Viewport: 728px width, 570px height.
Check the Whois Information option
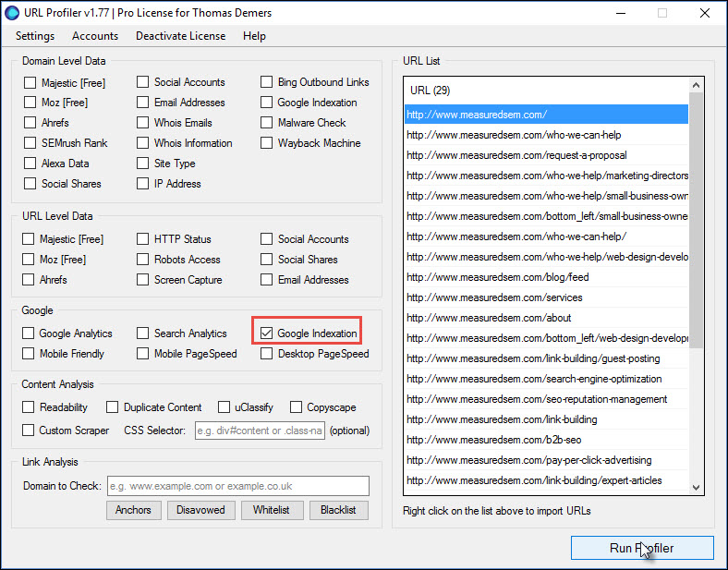click(x=142, y=143)
